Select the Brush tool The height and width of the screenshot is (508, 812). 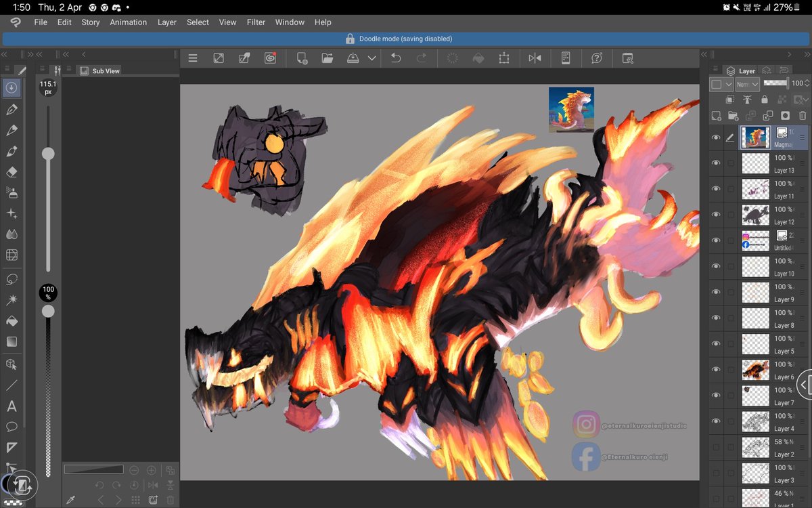[12, 151]
